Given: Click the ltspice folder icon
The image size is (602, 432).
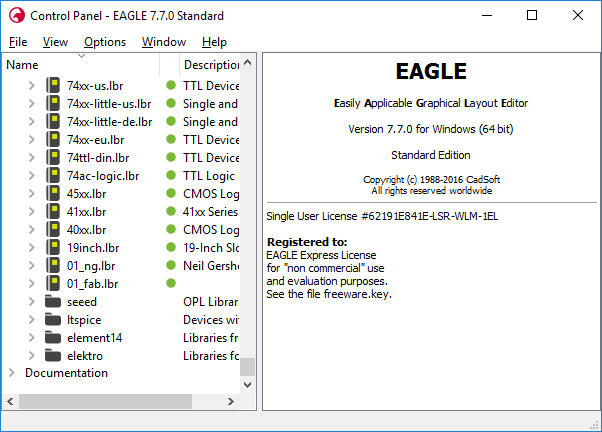Looking at the screenshot, I should coord(53,319).
